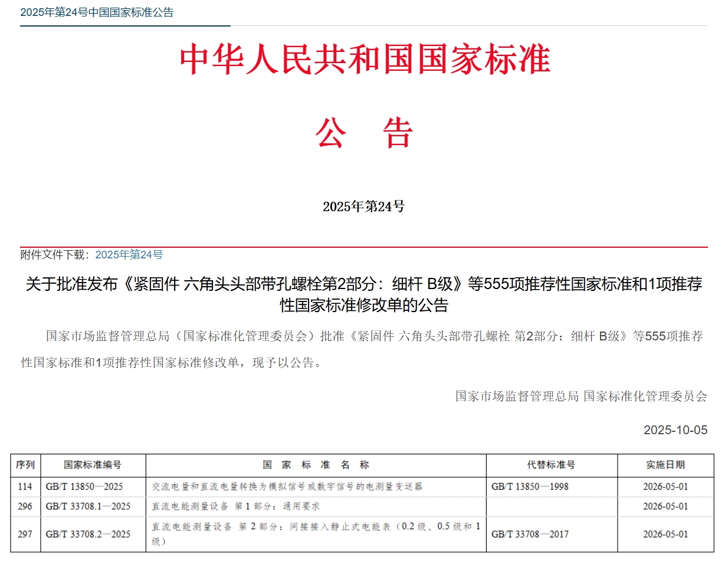The width and height of the screenshot is (728, 564).
Task: Open the 2025年第24号 attachment download link
Action: pyautogui.click(x=129, y=255)
